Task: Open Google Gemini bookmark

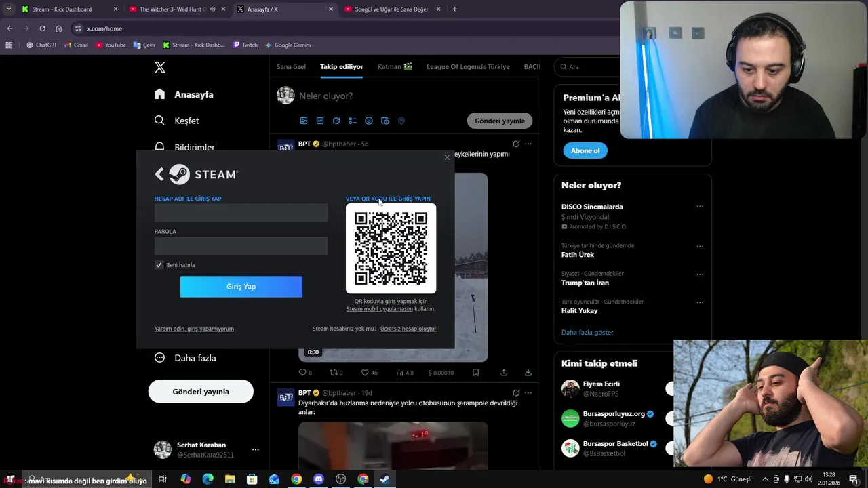Action: (x=288, y=45)
